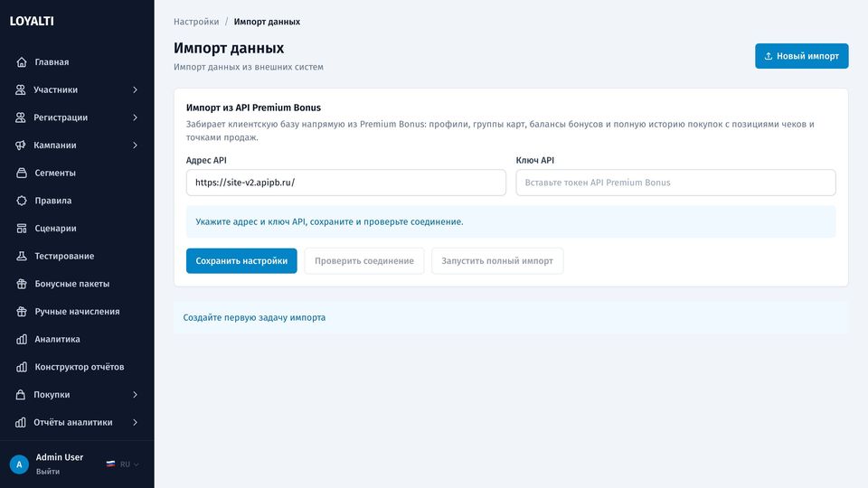This screenshot has height=488, width=868.
Task: Click the Выйти logout link
Action: pos(48,472)
